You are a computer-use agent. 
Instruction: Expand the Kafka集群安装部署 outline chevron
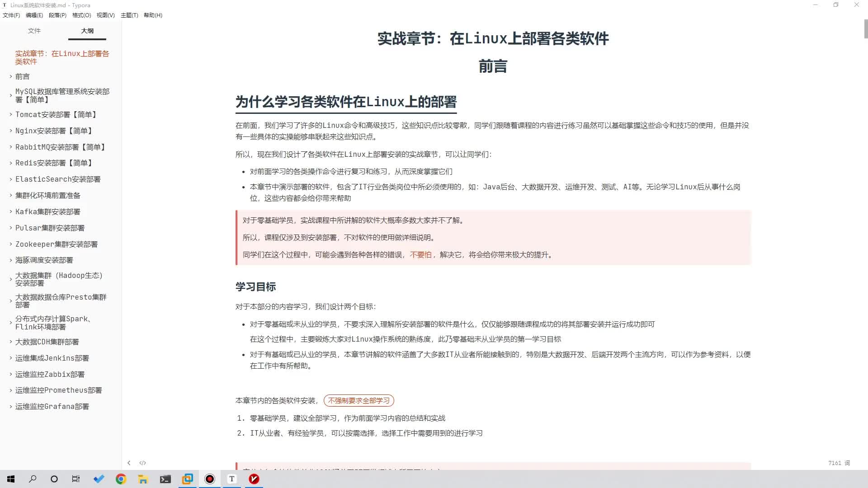[11, 211]
